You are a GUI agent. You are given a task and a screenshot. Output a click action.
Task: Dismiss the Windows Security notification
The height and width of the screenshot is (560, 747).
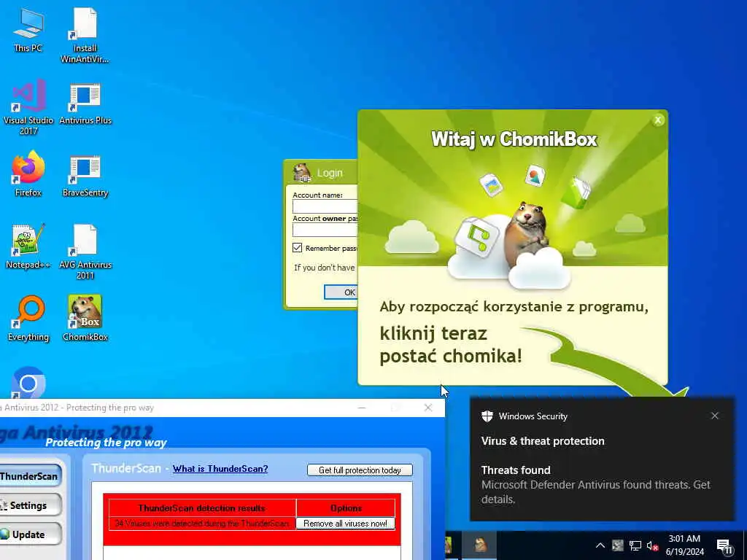coord(715,416)
